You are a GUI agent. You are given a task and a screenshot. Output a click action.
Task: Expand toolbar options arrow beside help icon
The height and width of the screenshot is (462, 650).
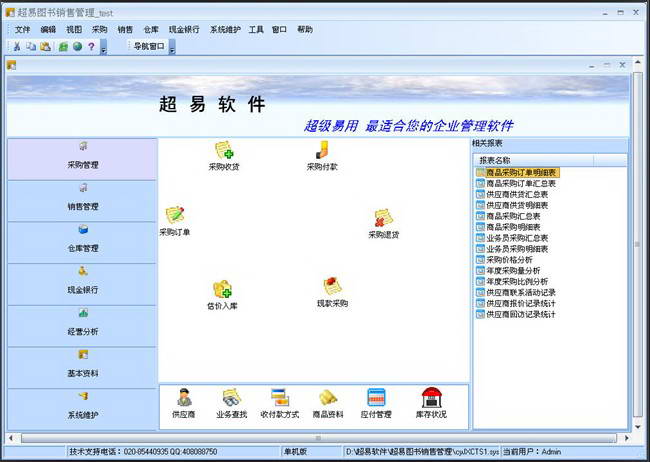(104, 47)
